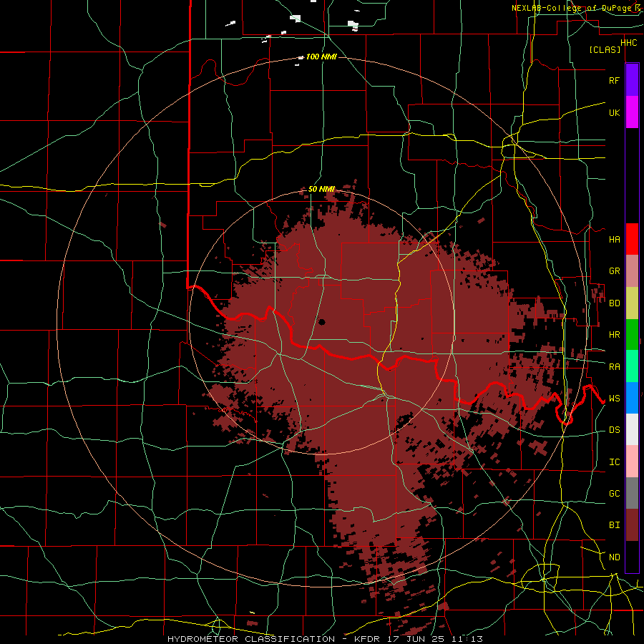Click the "GR" legend label
Screen dimensions: 644x644
coord(614,271)
